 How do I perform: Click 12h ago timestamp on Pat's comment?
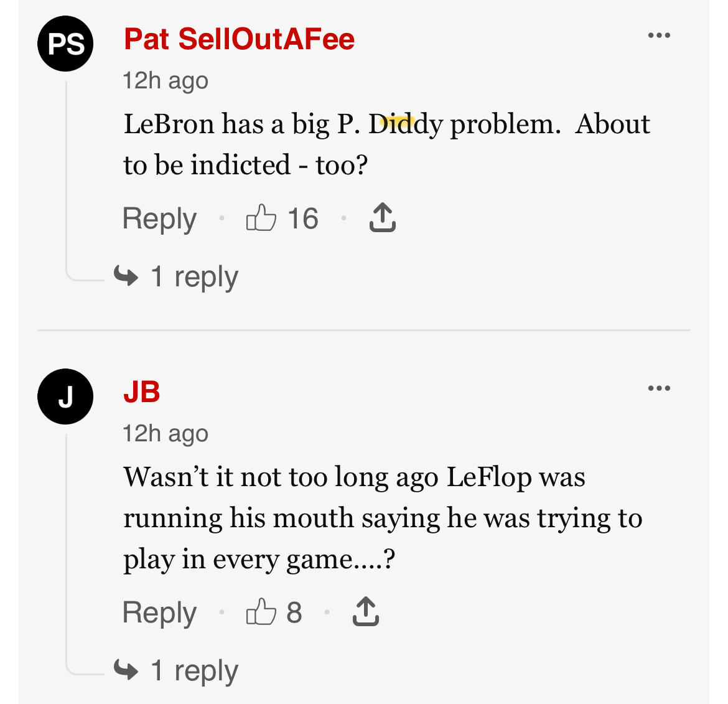166,80
